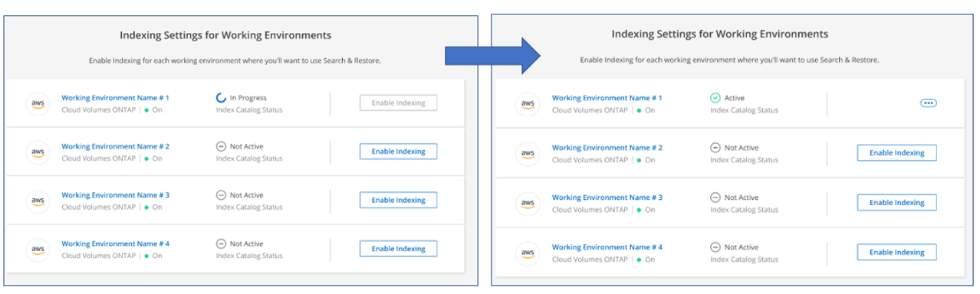
Task: Open Working Environment Name # 4 link, right panel
Action: tap(607, 247)
